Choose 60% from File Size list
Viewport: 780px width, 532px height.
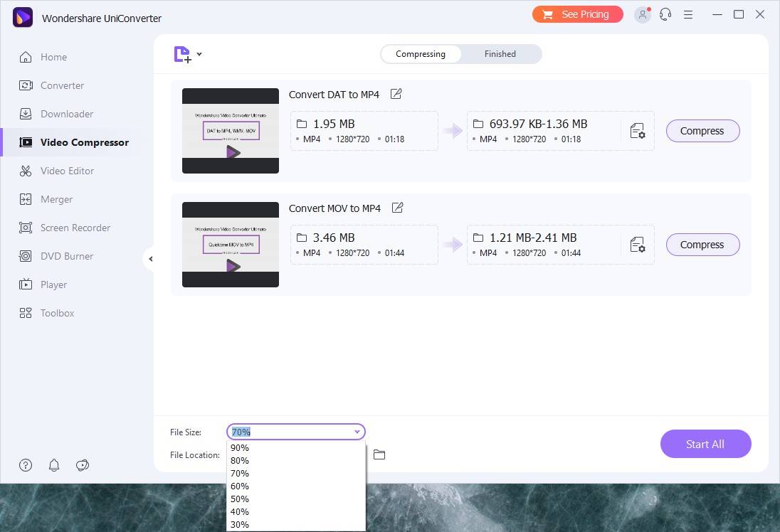pyautogui.click(x=295, y=486)
